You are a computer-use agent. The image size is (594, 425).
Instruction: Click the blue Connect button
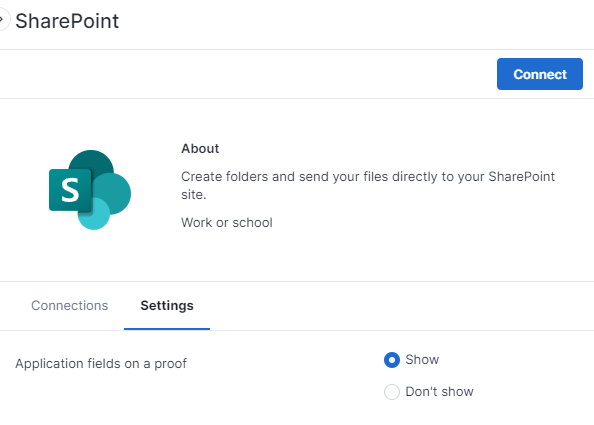(x=539, y=74)
